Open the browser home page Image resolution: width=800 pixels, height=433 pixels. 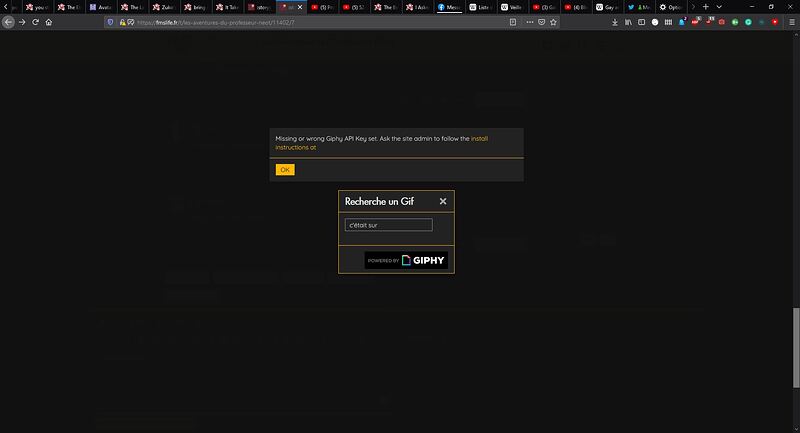tap(49, 22)
